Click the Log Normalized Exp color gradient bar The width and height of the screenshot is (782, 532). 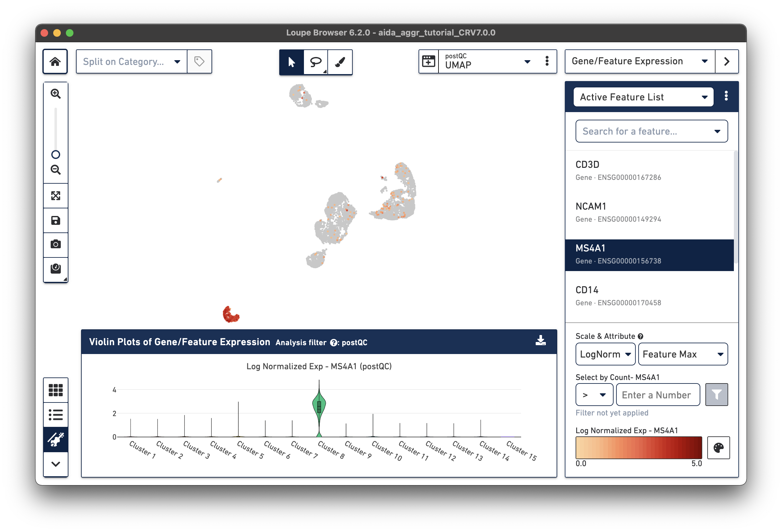point(638,447)
